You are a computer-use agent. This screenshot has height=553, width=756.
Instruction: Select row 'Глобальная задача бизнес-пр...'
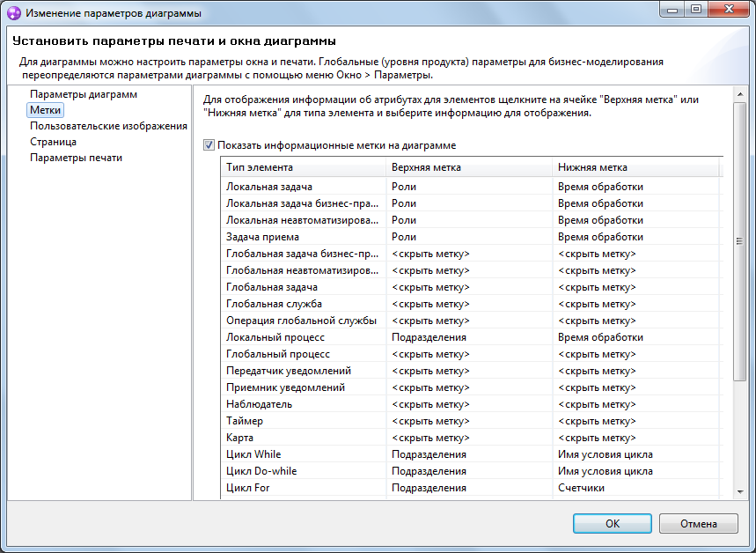[x=470, y=254]
